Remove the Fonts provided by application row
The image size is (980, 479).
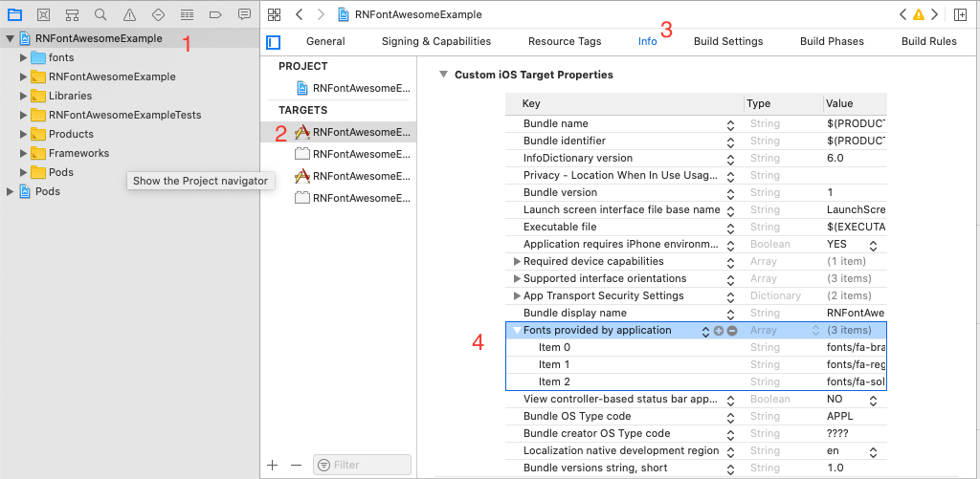[x=732, y=330]
